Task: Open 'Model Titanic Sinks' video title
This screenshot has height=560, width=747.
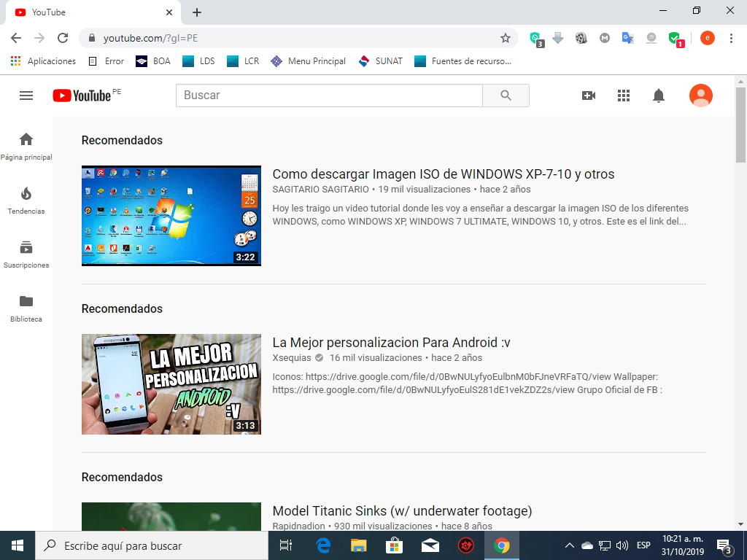Action: pos(402,511)
